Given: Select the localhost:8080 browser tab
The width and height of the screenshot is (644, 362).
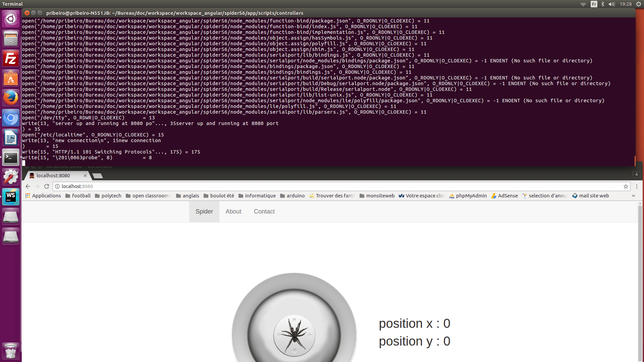Looking at the screenshot, I should point(54,175).
